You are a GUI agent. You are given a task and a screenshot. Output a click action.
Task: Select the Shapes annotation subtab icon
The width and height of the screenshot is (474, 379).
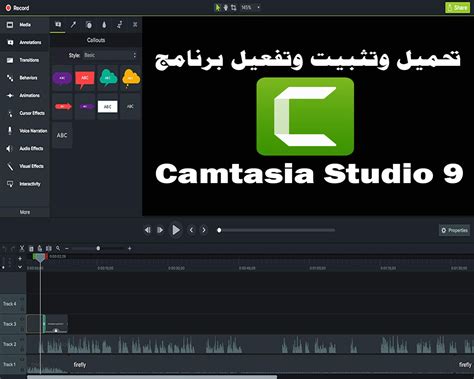[x=89, y=25]
